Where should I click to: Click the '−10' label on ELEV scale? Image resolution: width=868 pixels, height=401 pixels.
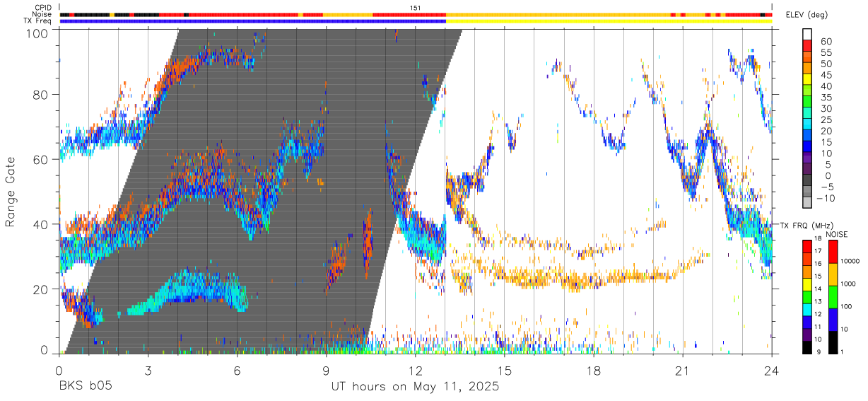[x=826, y=199]
